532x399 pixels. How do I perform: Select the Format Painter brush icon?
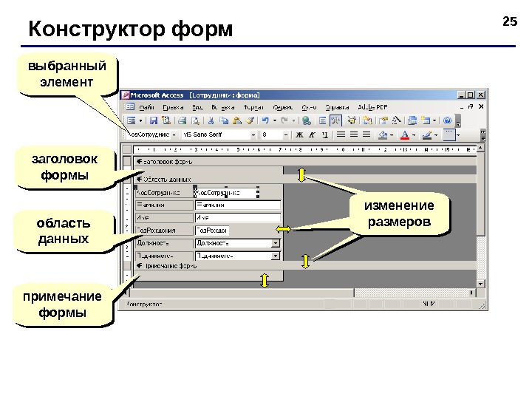click(250, 120)
